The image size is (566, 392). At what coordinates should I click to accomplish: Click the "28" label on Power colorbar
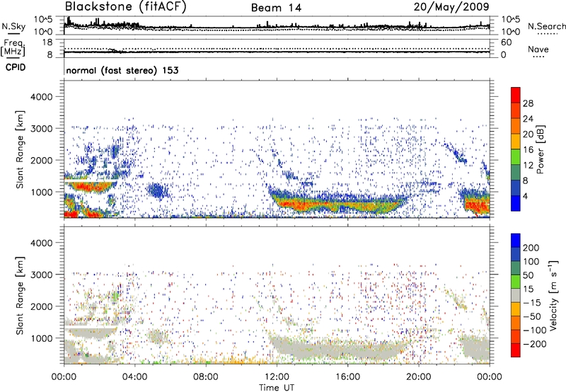[x=528, y=103]
